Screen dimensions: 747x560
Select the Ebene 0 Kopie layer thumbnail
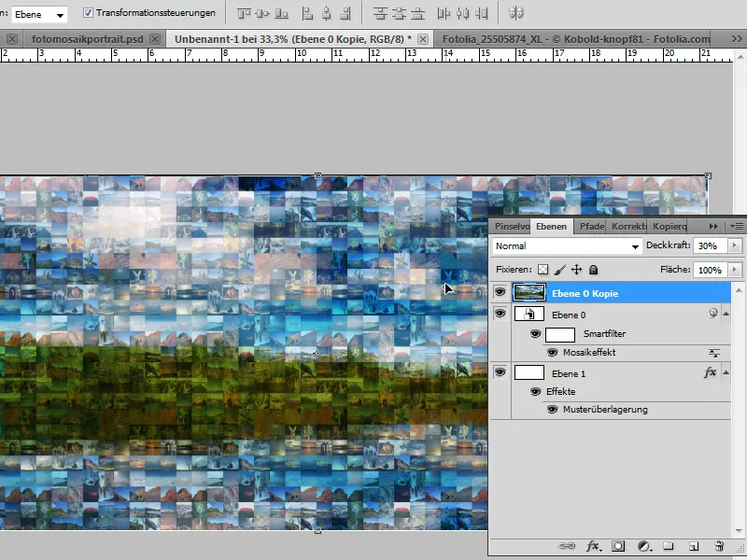click(x=529, y=292)
